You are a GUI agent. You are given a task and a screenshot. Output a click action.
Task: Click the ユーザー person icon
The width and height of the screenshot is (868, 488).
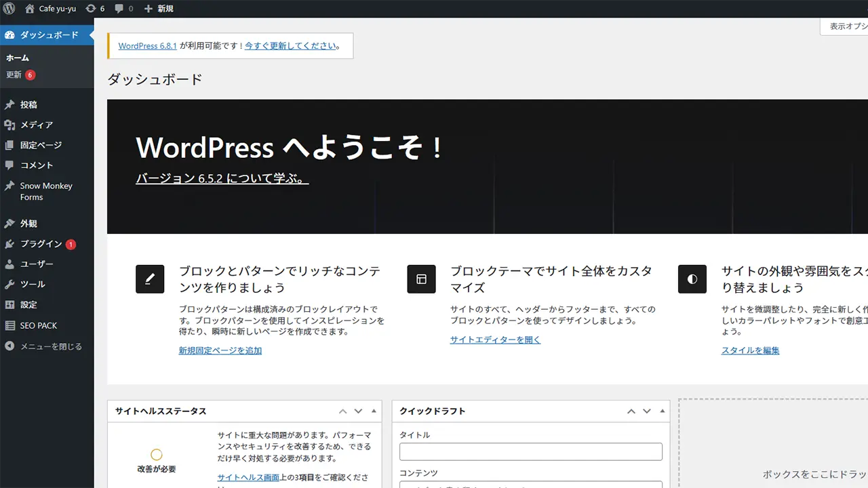[x=9, y=264]
